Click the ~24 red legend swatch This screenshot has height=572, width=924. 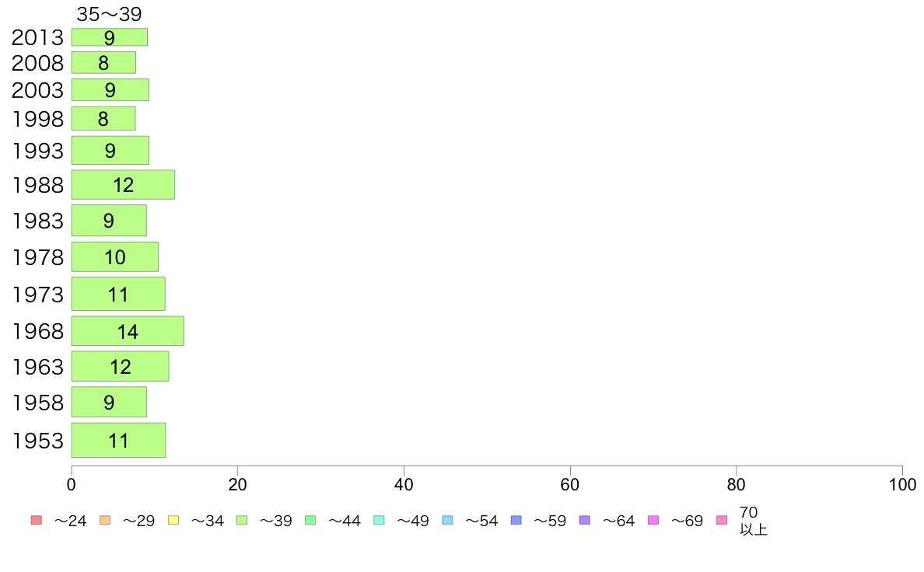(x=37, y=520)
